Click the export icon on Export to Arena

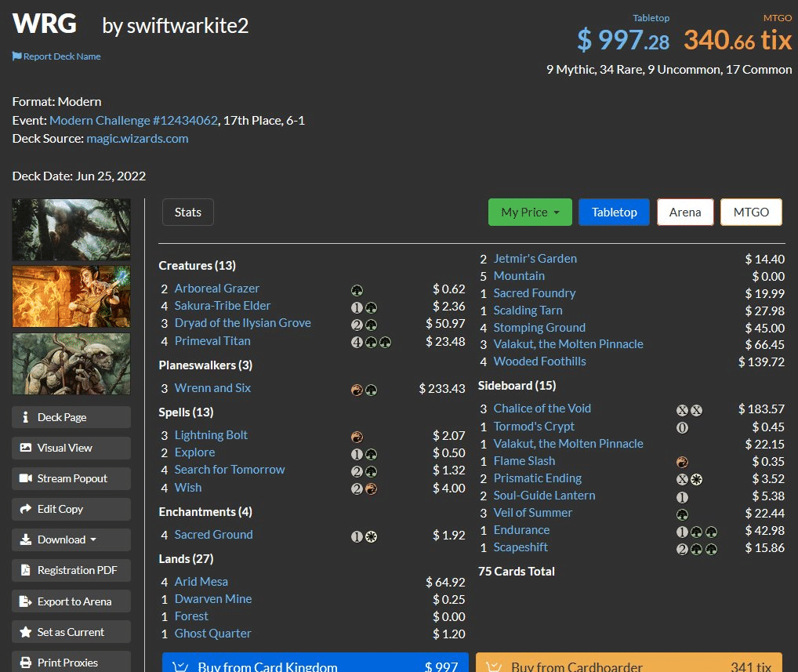[x=26, y=601]
